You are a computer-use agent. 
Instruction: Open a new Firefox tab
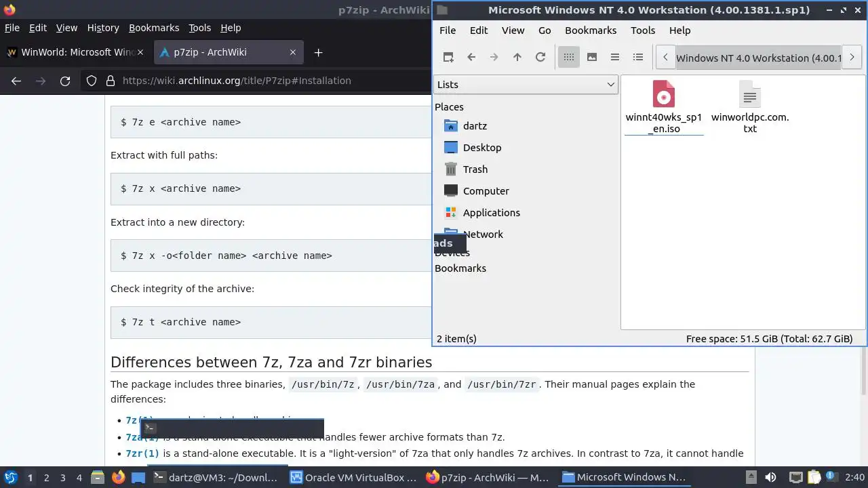point(318,52)
